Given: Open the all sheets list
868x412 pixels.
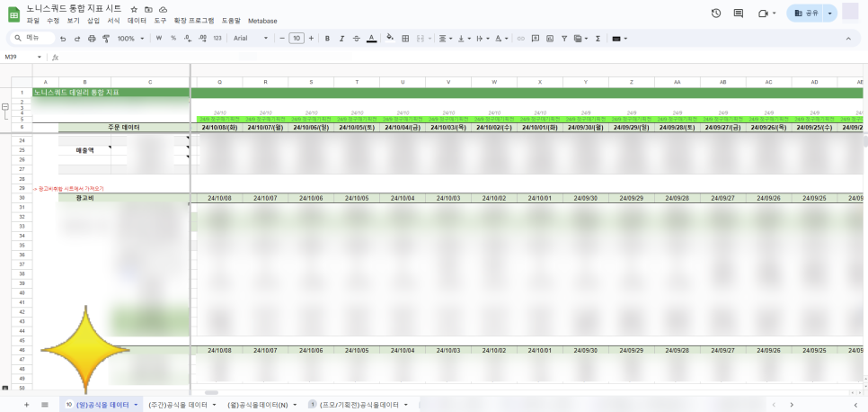Looking at the screenshot, I should pyautogui.click(x=45, y=405).
